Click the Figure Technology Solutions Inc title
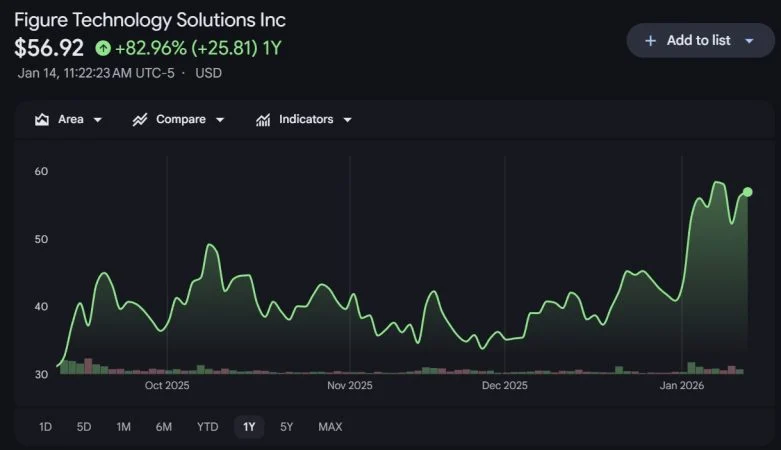 (150, 20)
